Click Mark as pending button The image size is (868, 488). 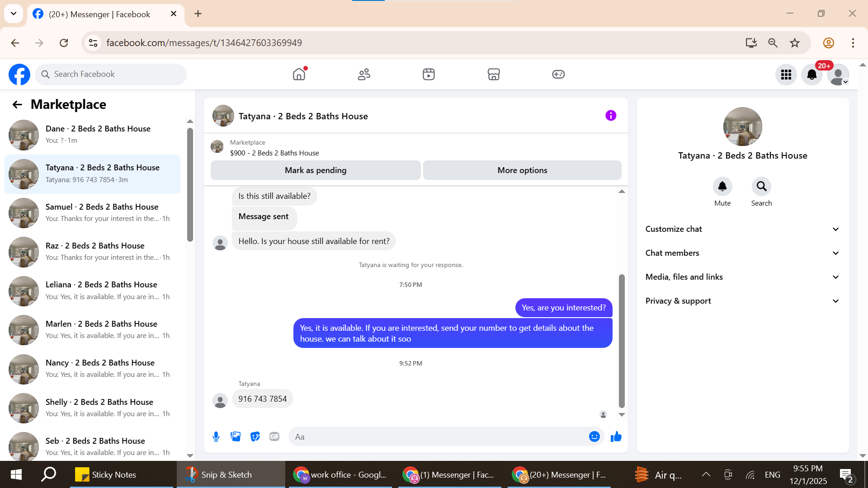coord(316,170)
